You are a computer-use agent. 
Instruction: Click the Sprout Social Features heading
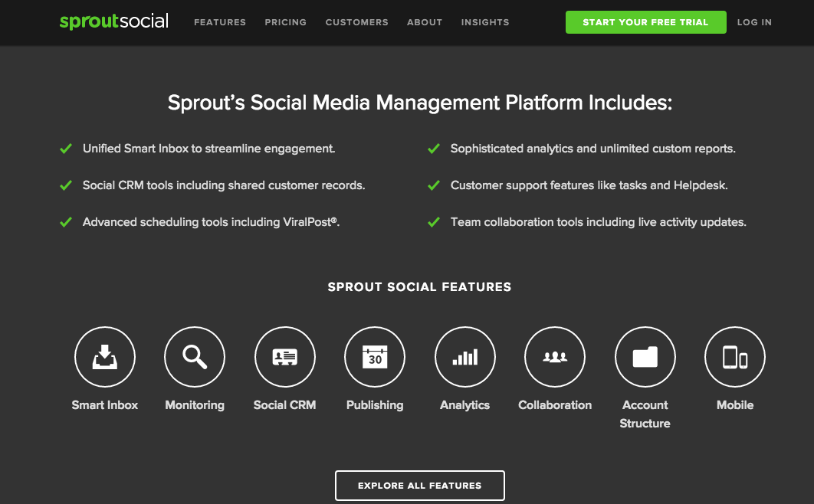[419, 286]
